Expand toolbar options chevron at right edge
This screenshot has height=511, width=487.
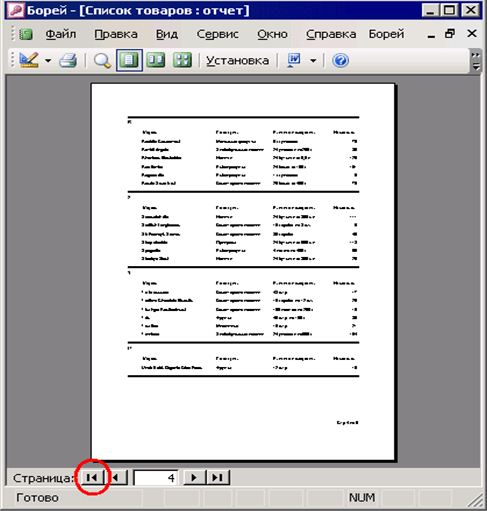coord(476,60)
